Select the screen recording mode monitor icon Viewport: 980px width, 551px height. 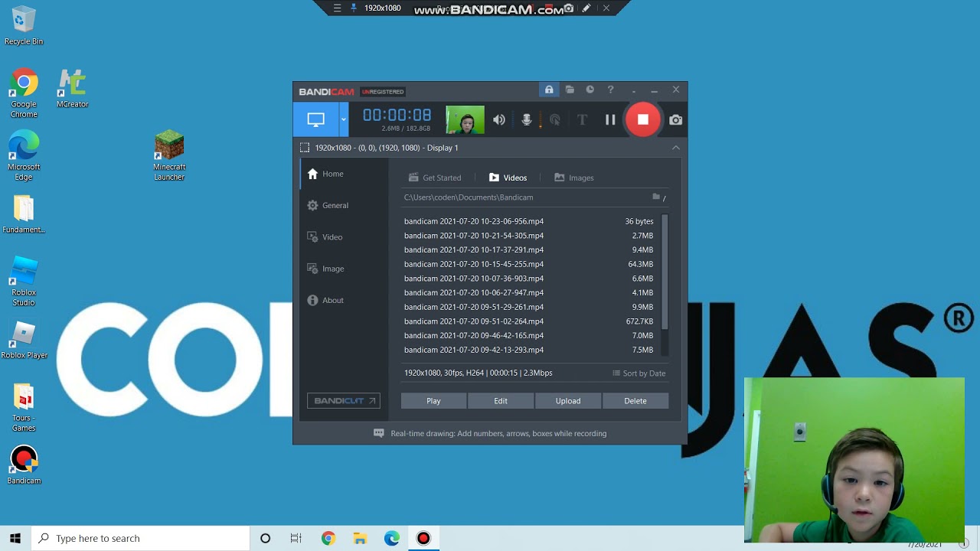(x=315, y=119)
